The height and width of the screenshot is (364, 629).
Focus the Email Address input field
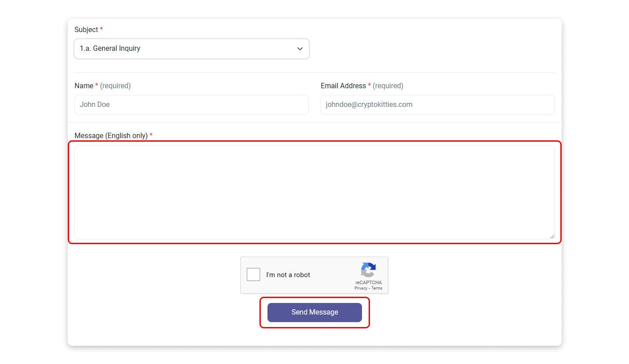coord(437,105)
